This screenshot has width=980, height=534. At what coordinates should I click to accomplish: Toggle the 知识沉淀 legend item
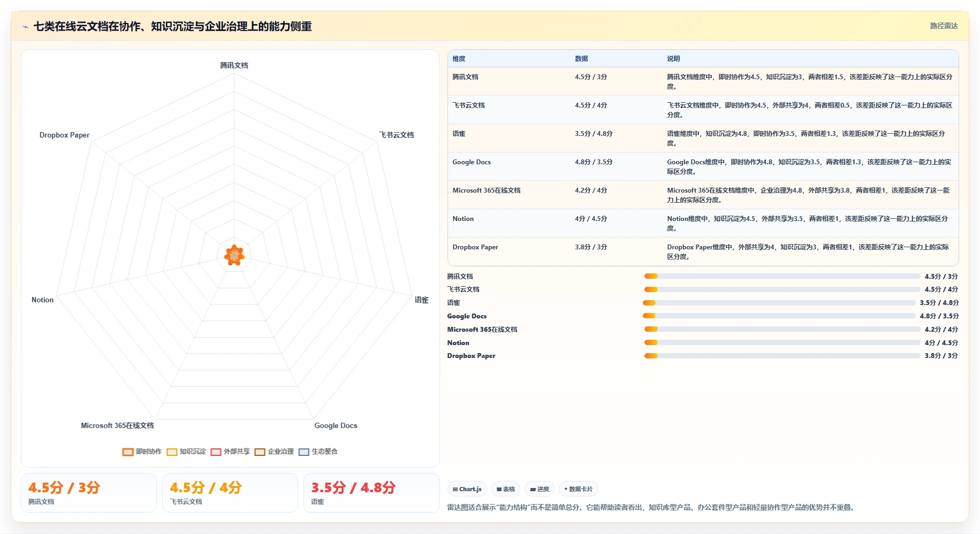(x=186, y=452)
